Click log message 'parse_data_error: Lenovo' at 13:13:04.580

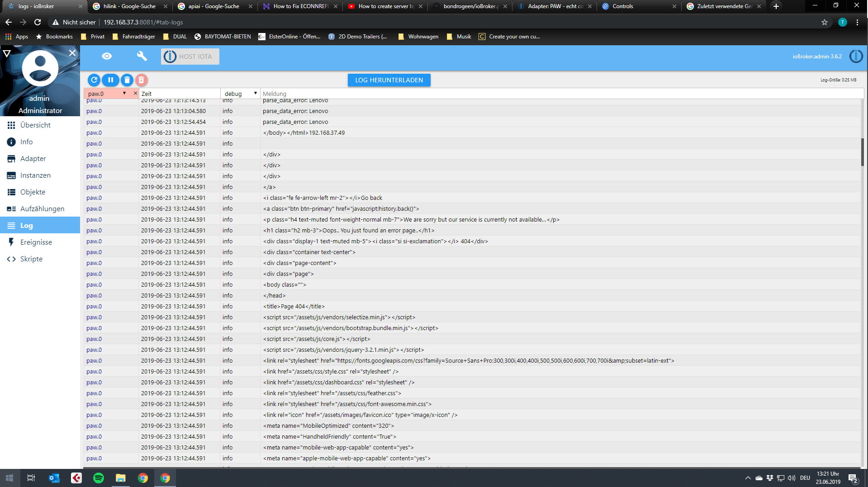[x=295, y=111]
